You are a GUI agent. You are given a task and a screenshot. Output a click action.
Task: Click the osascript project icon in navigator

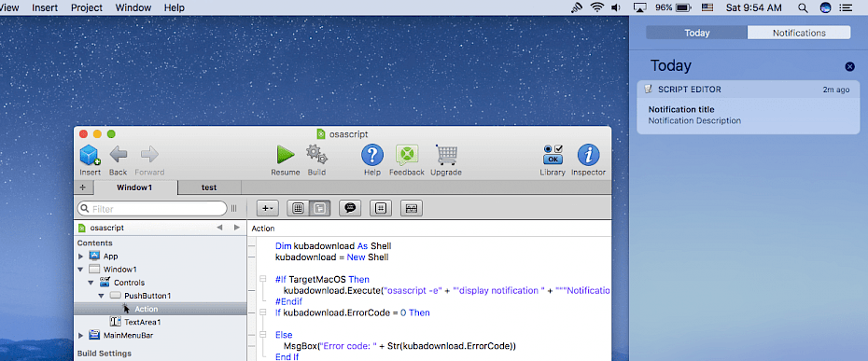82,228
